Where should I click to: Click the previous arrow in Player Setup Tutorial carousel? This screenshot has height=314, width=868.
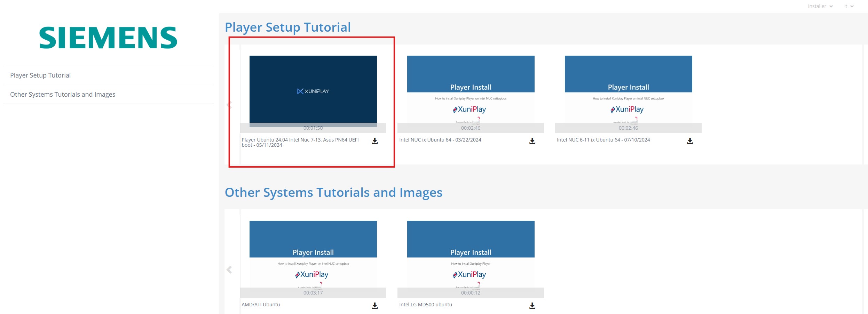[229, 105]
